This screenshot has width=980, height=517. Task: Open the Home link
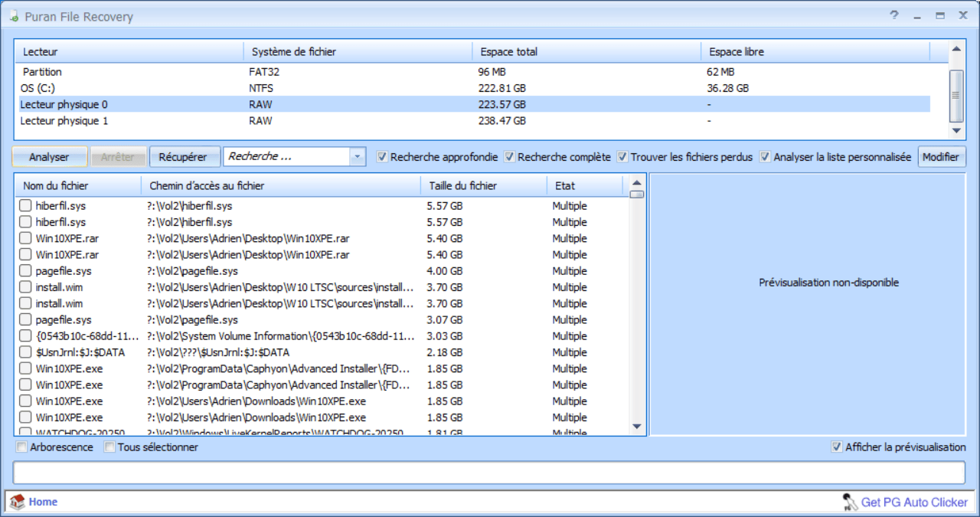(x=43, y=502)
